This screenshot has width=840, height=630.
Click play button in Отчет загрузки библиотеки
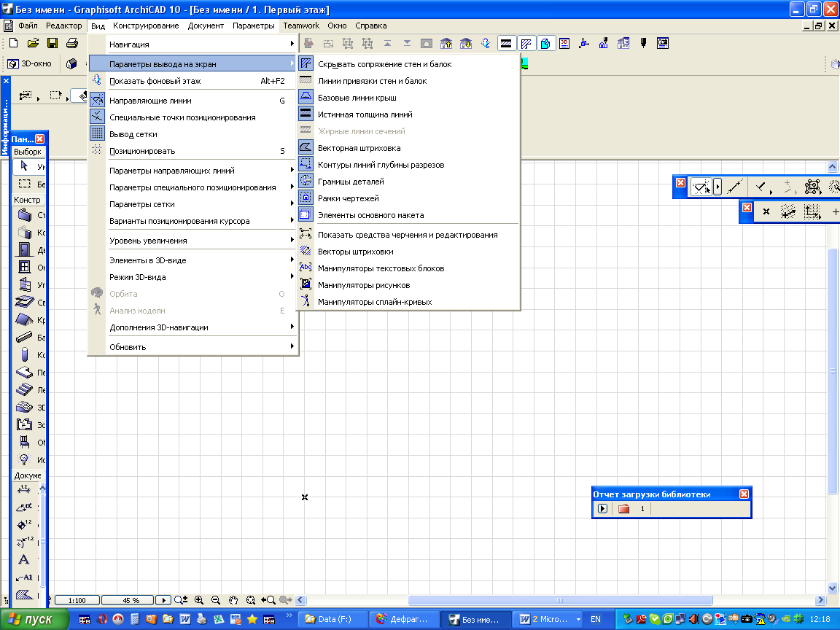(603, 509)
